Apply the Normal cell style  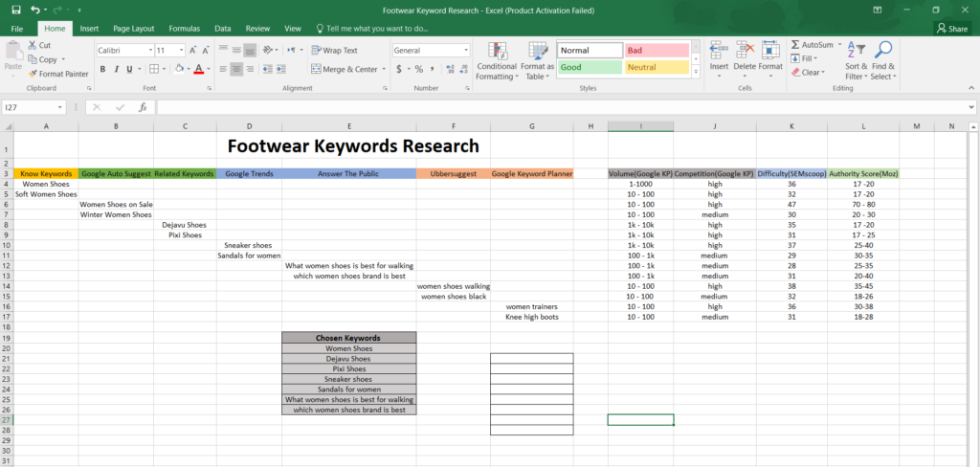(x=590, y=50)
